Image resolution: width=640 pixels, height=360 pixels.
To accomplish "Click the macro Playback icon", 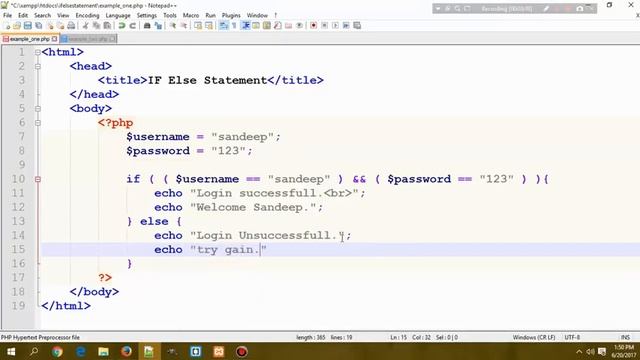I will [335, 26].
